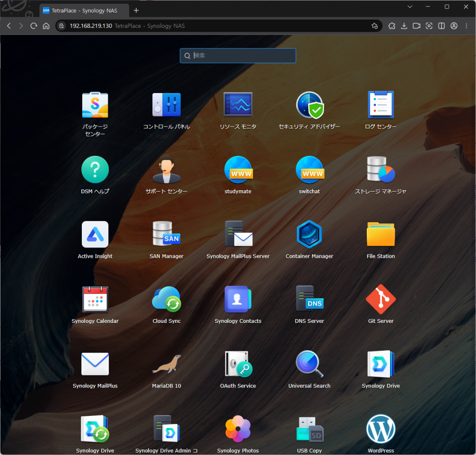Screen dimensions: 476x455
Task: Expand the tab search dropdown chevron
Action: (410, 7)
